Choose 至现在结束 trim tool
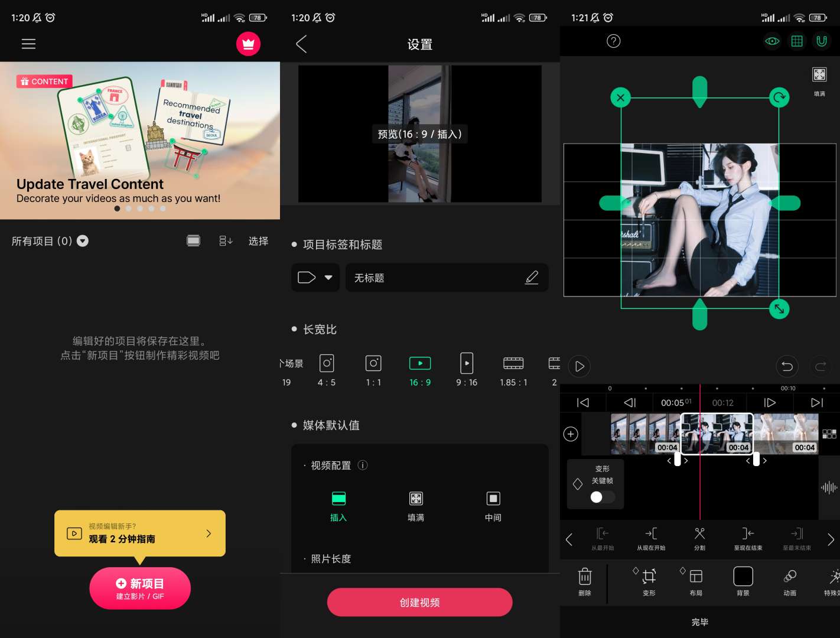Image resolution: width=840 pixels, height=638 pixels. 748,539
